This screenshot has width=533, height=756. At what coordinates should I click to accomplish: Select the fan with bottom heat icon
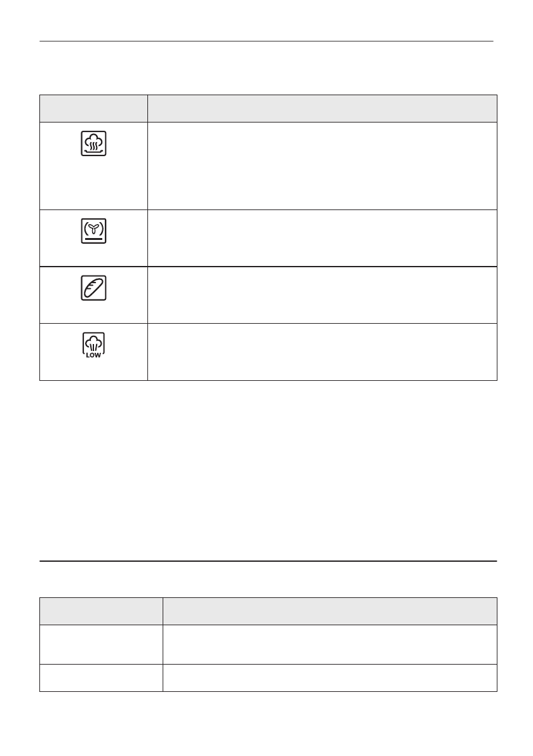93,231
